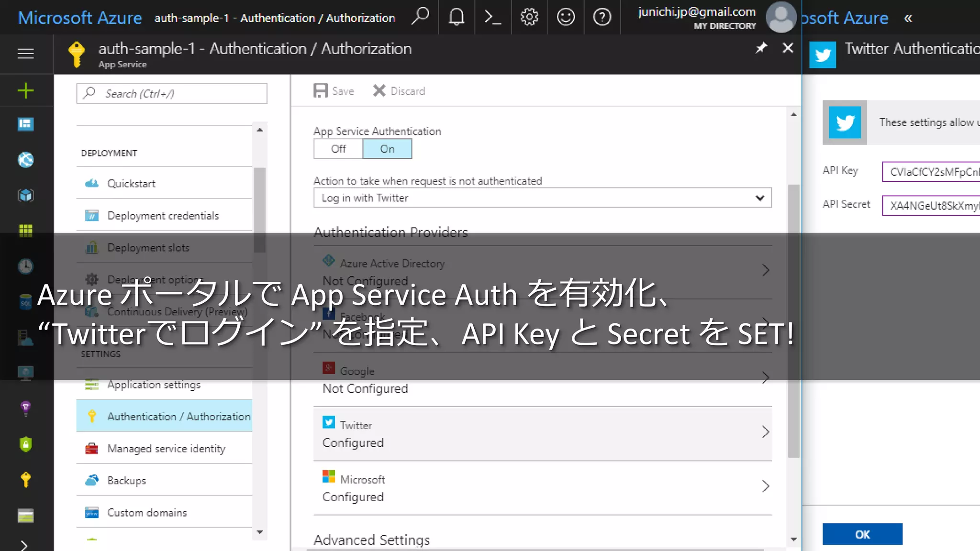The height and width of the screenshot is (551, 980).
Task: Click the API Key input field
Action: tap(931, 172)
